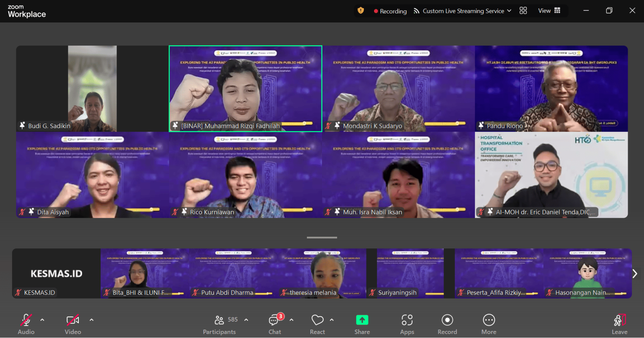The height and width of the screenshot is (338, 644).
Task: Open the Apps panel
Action: click(x=407, y=320)
